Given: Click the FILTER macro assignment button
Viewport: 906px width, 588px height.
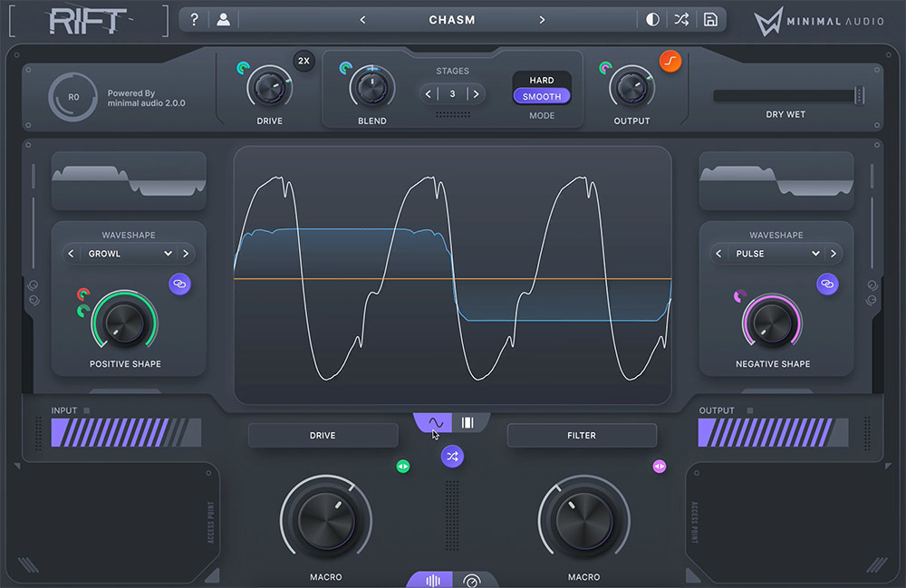Looking at the screenshot, I should [581, 436].
